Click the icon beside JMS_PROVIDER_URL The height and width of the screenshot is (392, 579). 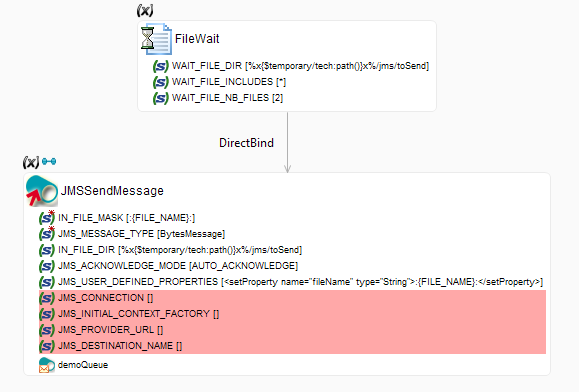click(x=47, y=330)
